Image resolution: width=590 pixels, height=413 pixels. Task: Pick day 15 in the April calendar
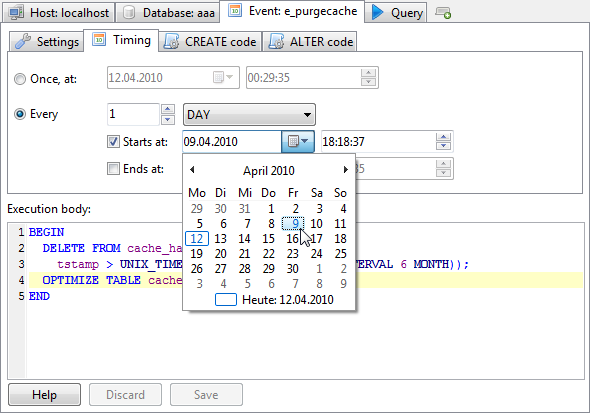click(x=268, y=238)
